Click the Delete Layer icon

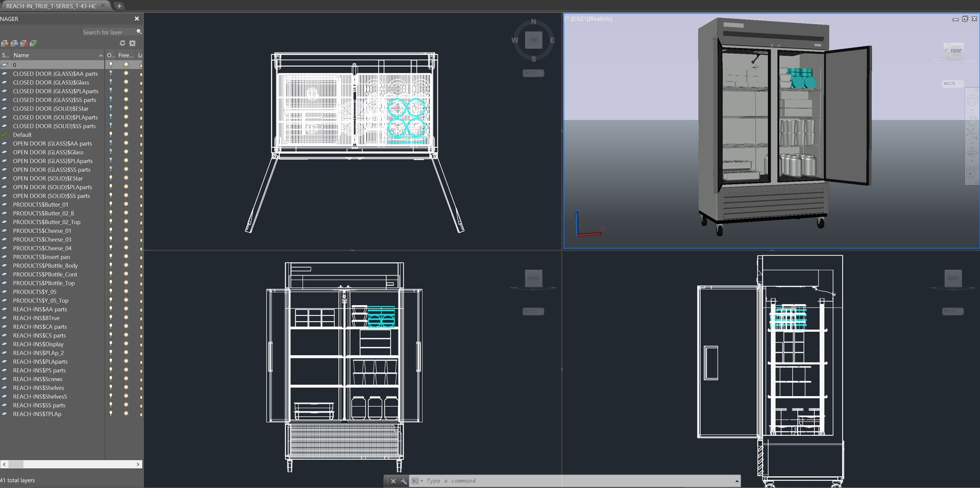click(23, 43)
